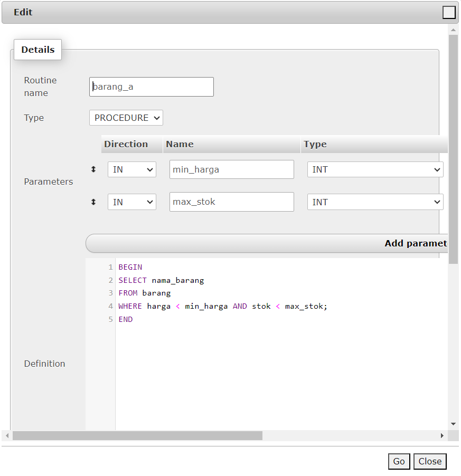Click the dialog close box in the title bar
This screenshot has height=476, width=461.
click(448, 13)
